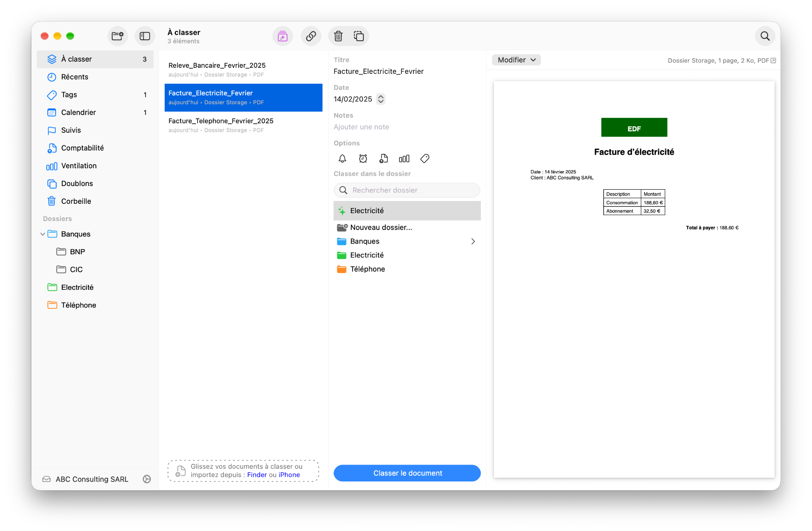Open Suivis in sidebar
Screen dimensions: 812x531
point(95,130)
